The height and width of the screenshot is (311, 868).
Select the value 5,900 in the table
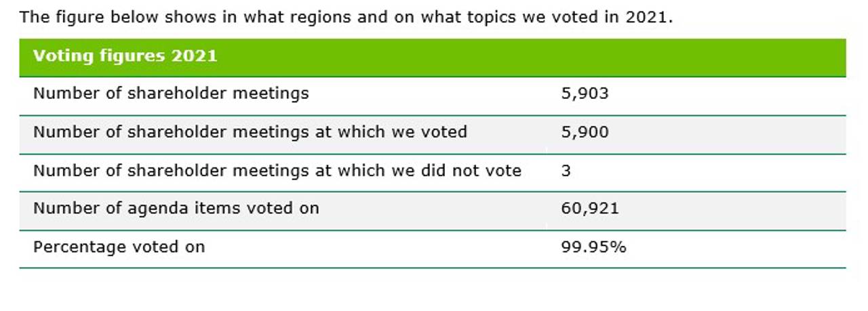point(585,132)
